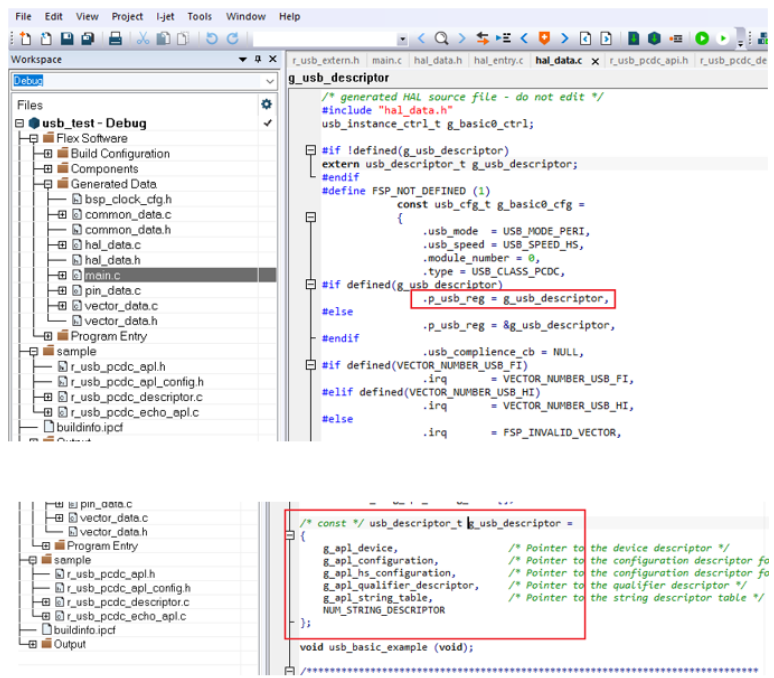Start Download and Debug green button
The height and width of the screenshot is (678, 774).
[701, 38]
